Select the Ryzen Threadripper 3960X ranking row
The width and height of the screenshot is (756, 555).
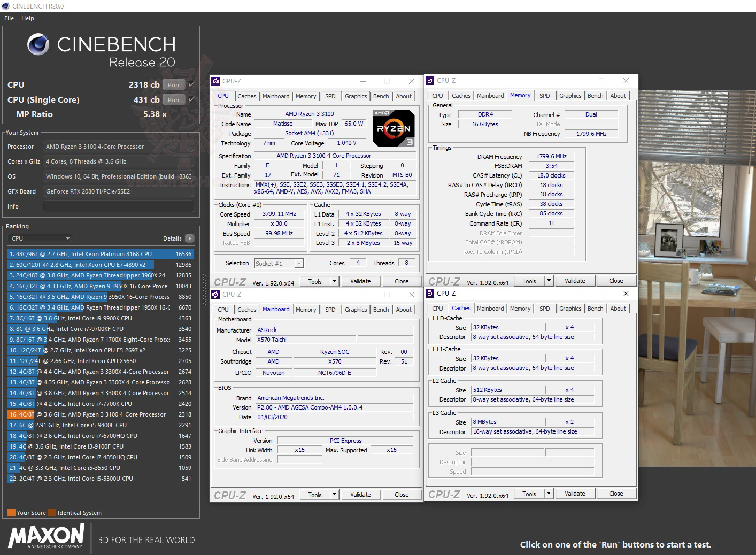click(x=101, y=275)
